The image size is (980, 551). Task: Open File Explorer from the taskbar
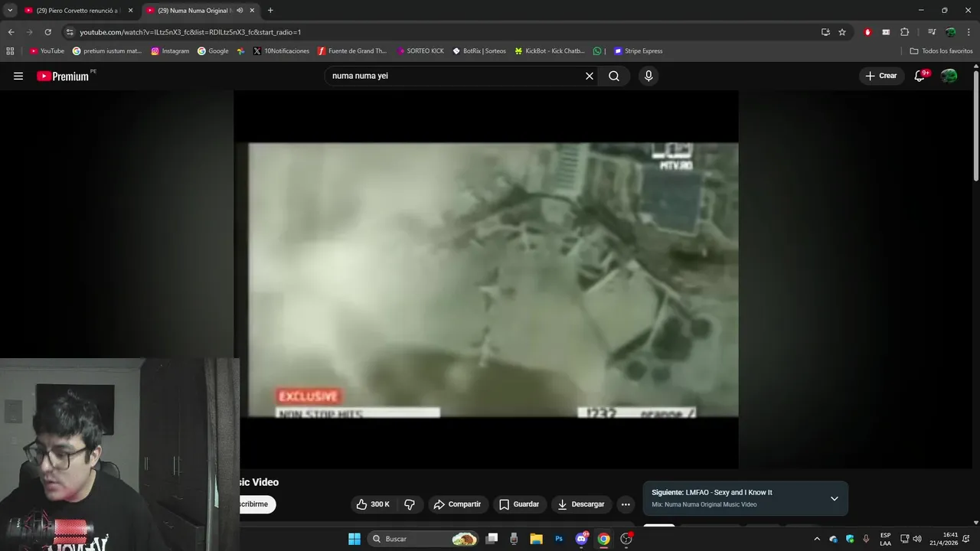(536, 539)
